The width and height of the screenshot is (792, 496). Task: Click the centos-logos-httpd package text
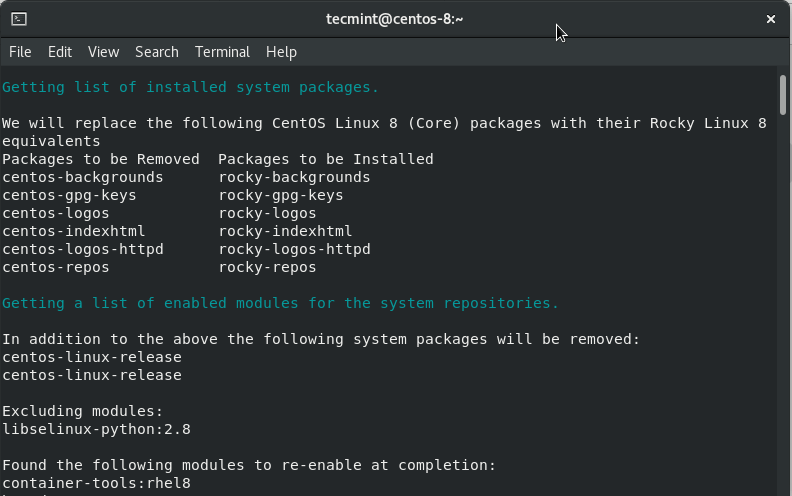[82, 249]
